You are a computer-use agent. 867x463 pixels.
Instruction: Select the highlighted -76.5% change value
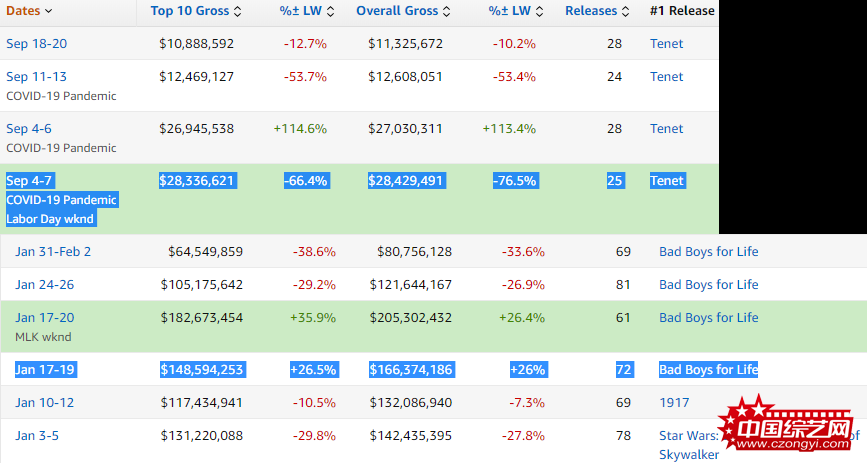click(515, 181)
